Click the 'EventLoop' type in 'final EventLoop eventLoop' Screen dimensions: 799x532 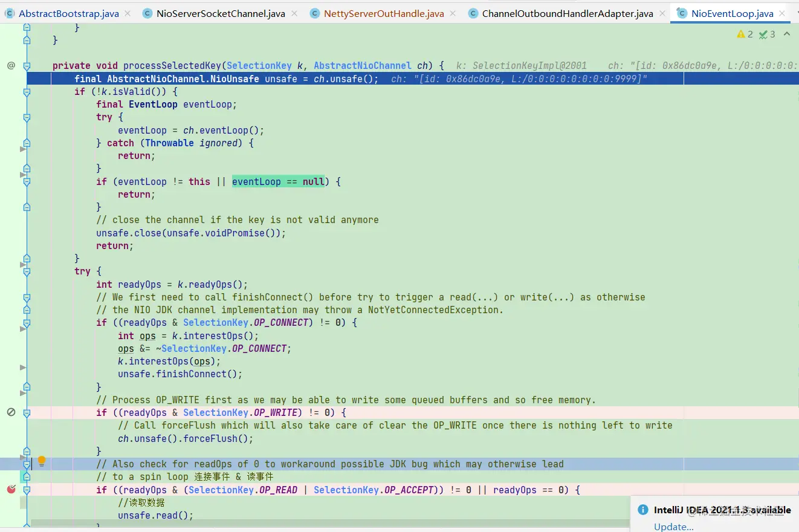tap(153, 104)
